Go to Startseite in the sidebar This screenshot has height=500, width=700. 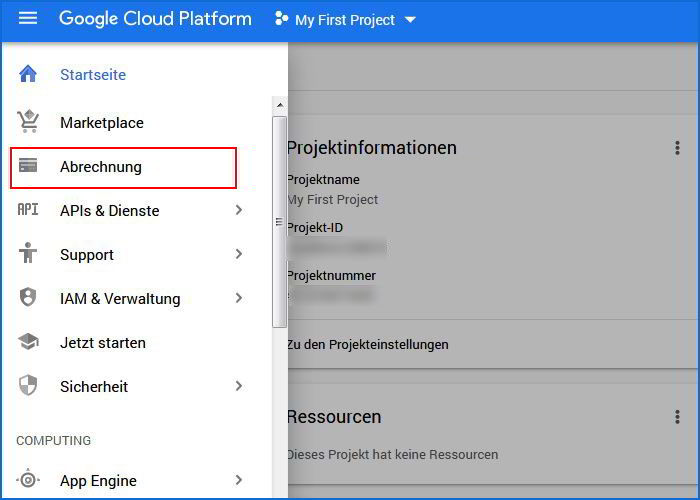point(93,75)
